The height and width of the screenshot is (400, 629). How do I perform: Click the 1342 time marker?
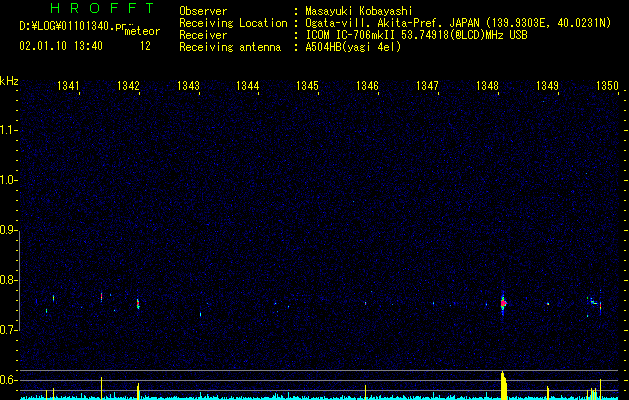tap(128, 85)
